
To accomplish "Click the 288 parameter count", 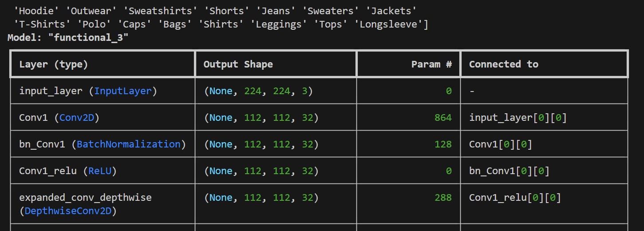I will tap(443, 198).
